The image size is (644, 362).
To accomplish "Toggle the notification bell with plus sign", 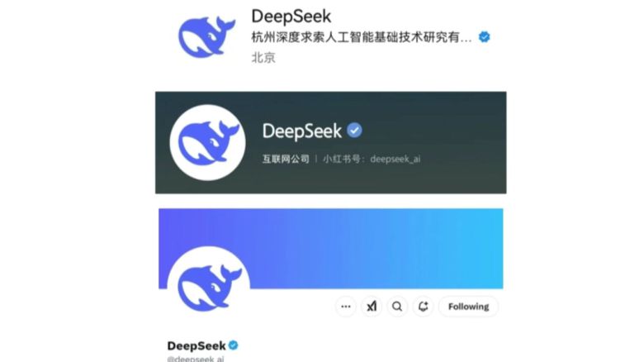I will (x=423, y=307).
